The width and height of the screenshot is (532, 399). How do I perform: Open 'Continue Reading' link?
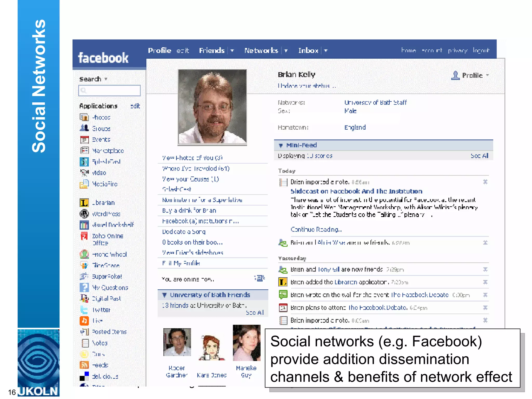316,229
